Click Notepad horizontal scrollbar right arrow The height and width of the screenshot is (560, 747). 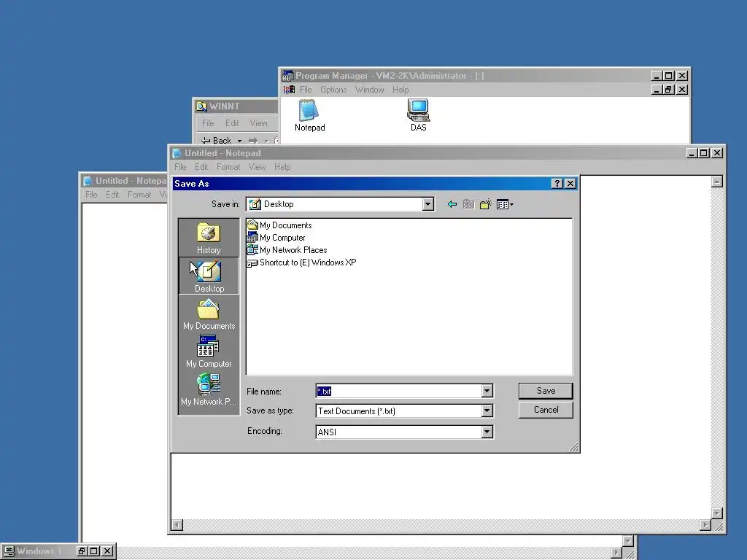click(x=705, y=525)
